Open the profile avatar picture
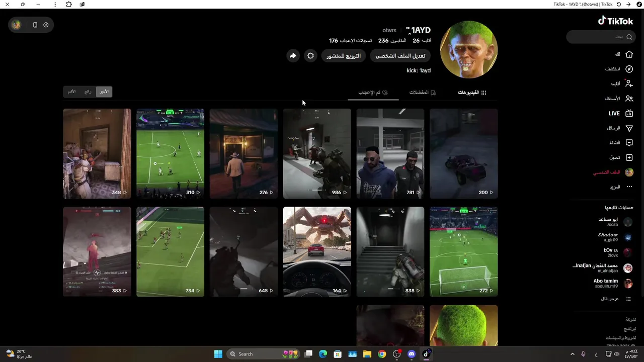Image resolution: width=644 pixels, height=362 pixels. coord(469,49)
